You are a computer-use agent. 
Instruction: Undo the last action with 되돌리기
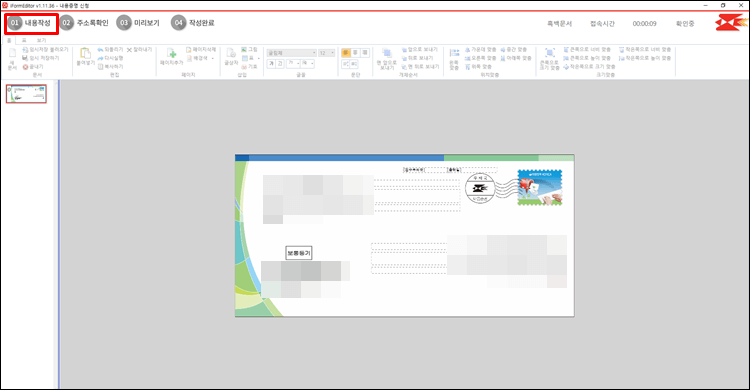click(x=110, y=50)
